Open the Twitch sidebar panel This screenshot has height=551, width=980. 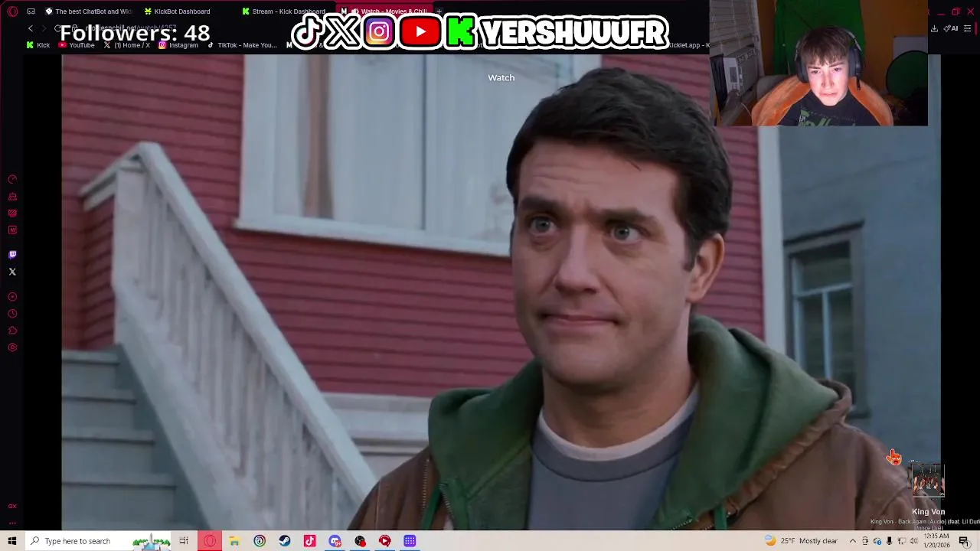(x=12, y=255)
